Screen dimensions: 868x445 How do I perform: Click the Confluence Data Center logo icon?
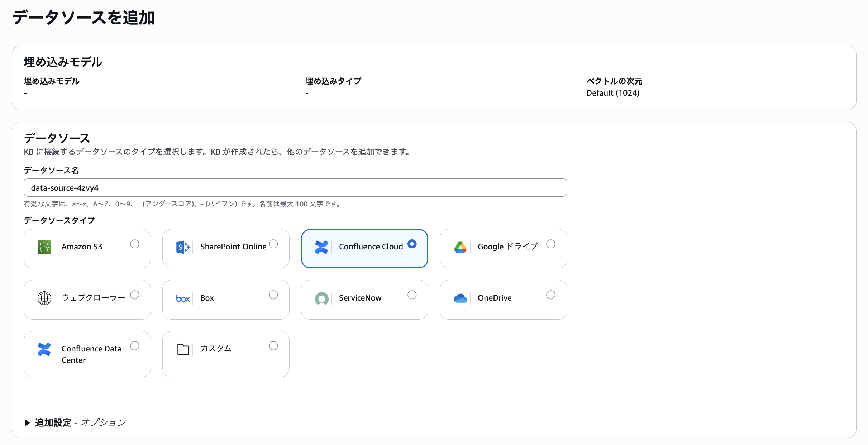click(44, 349)
